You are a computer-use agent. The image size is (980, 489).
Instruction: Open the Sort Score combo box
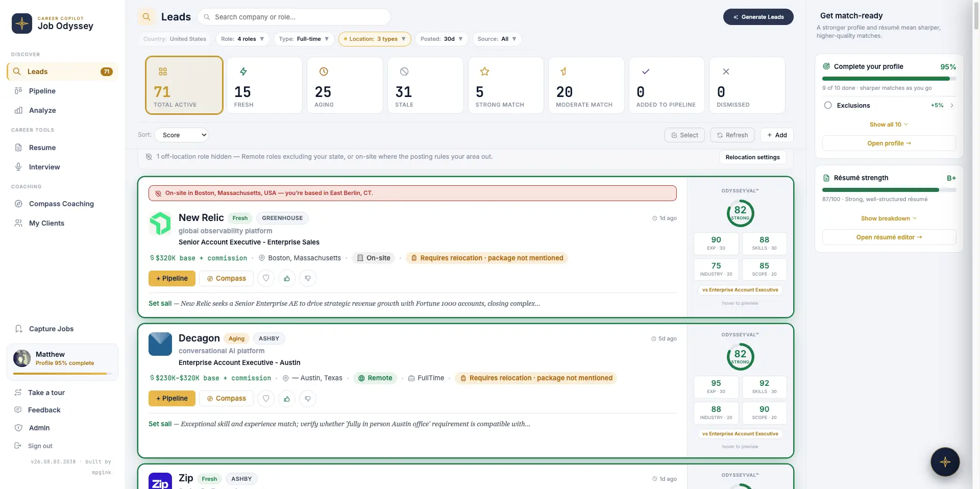[181, 135]
